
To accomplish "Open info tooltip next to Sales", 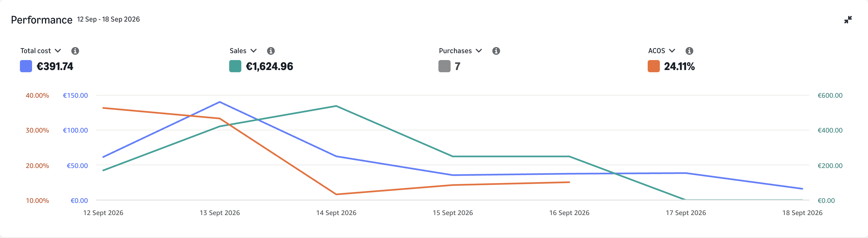I will pos(271,51).
